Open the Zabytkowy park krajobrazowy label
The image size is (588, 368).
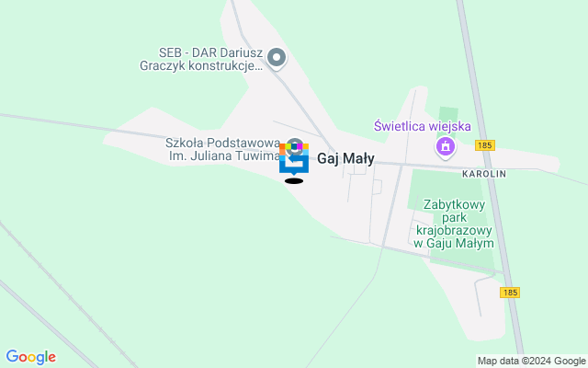click(454, 224)
